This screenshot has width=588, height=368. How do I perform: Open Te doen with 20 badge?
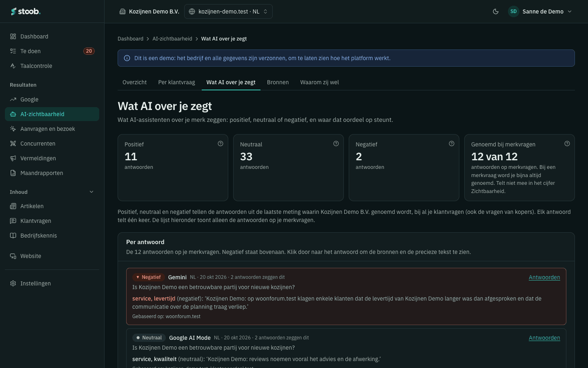tap(52, 51)
